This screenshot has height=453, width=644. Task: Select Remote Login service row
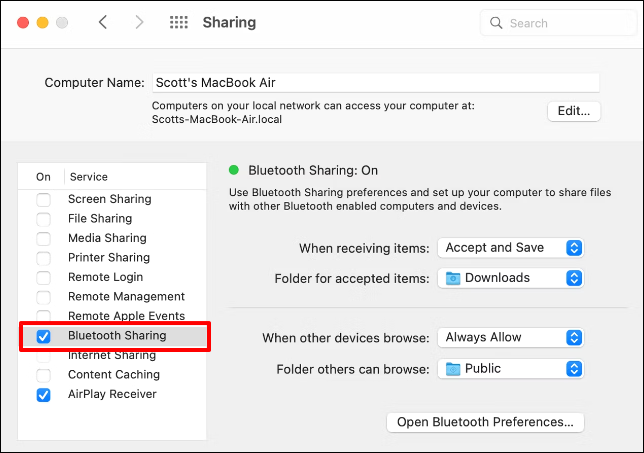[x=112, y=277]
